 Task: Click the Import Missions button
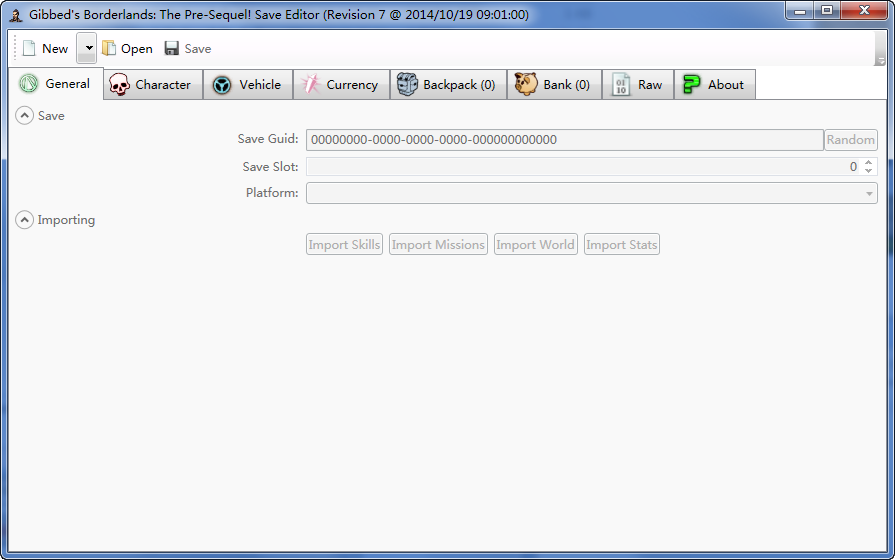pyautogui.click(x=438, y=244)
